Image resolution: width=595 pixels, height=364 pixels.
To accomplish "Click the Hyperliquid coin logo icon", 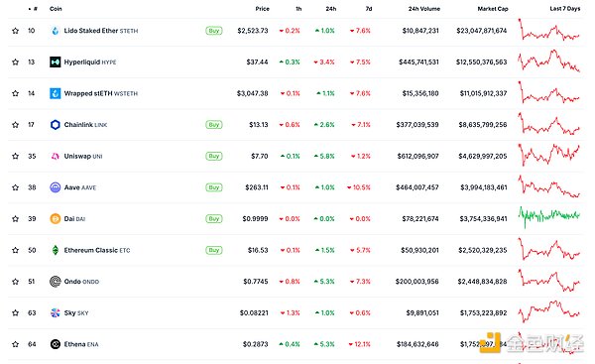I will [55, 61].
